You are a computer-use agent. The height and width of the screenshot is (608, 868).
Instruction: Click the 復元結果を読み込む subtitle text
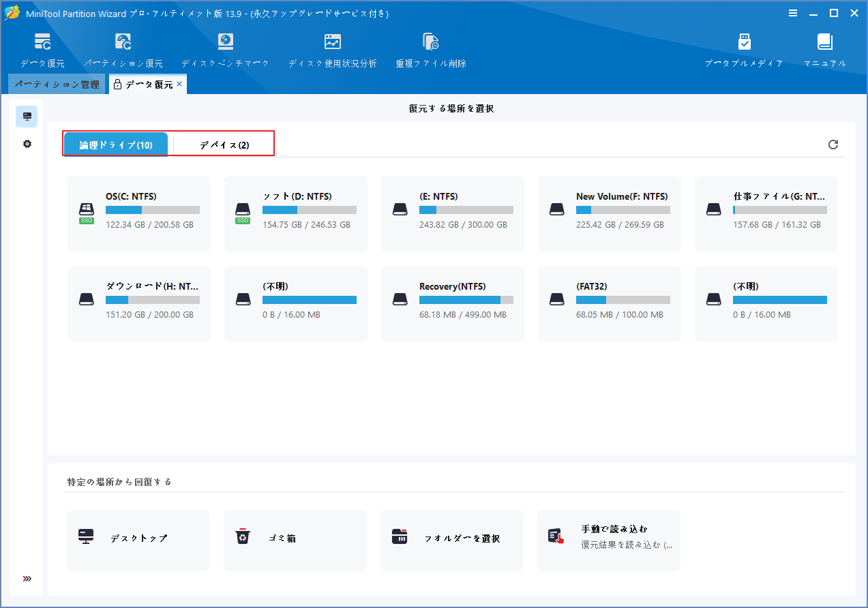coord(627,545)
